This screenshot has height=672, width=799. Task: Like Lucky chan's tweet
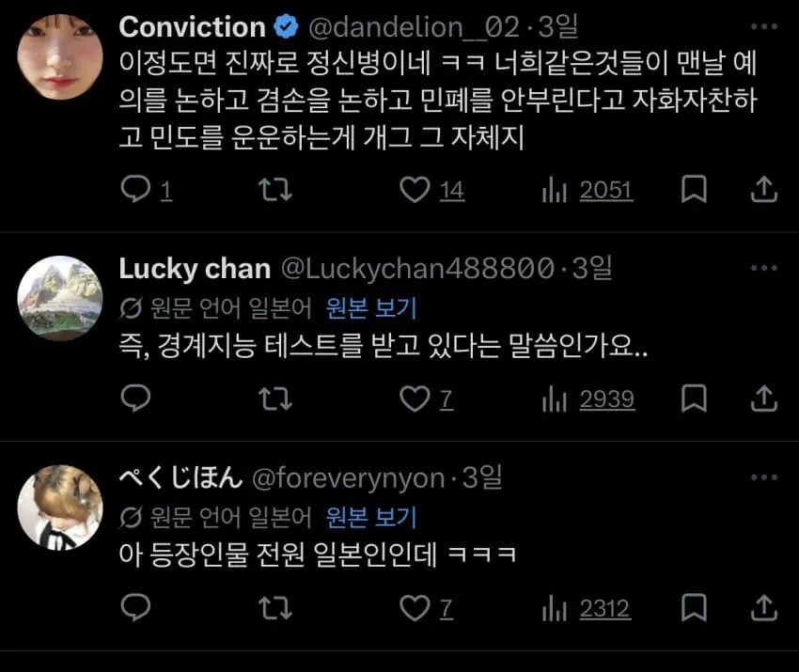[415, 399]
